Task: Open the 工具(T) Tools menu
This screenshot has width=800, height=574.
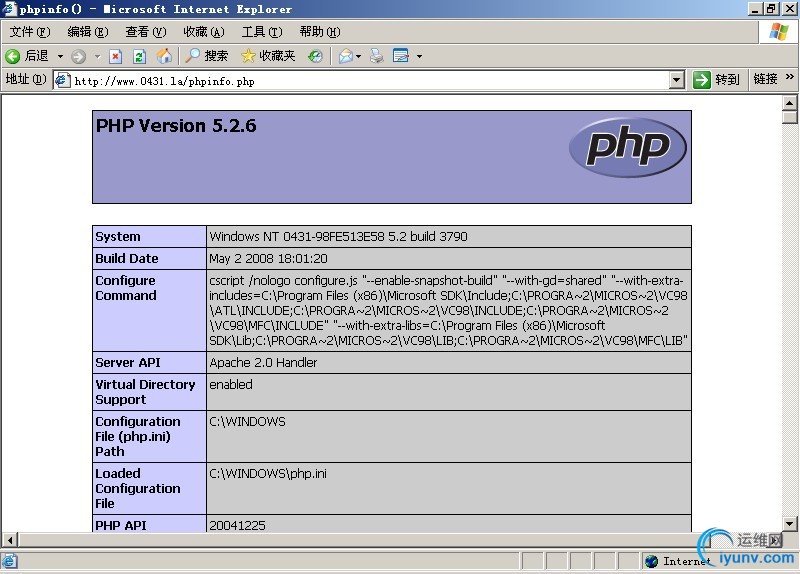Action: tap(262, 32)
